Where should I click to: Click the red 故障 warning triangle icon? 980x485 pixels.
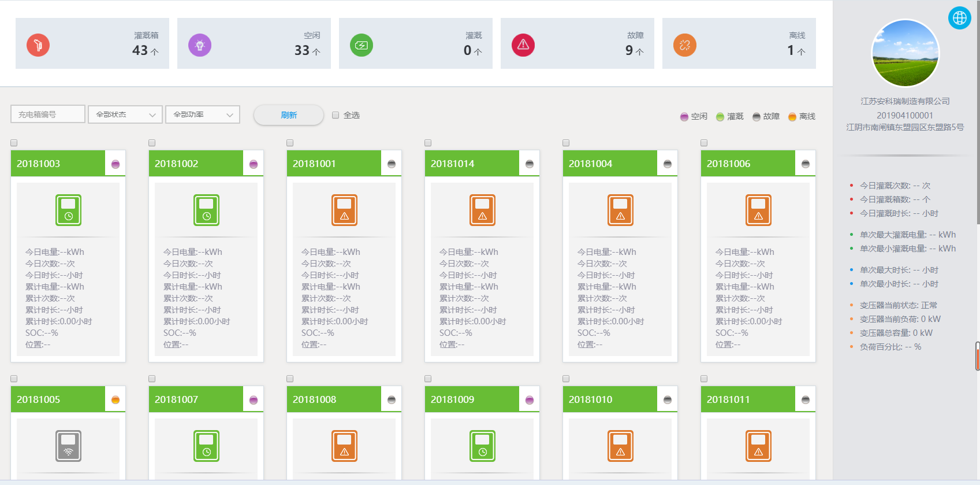pos(523,45)
